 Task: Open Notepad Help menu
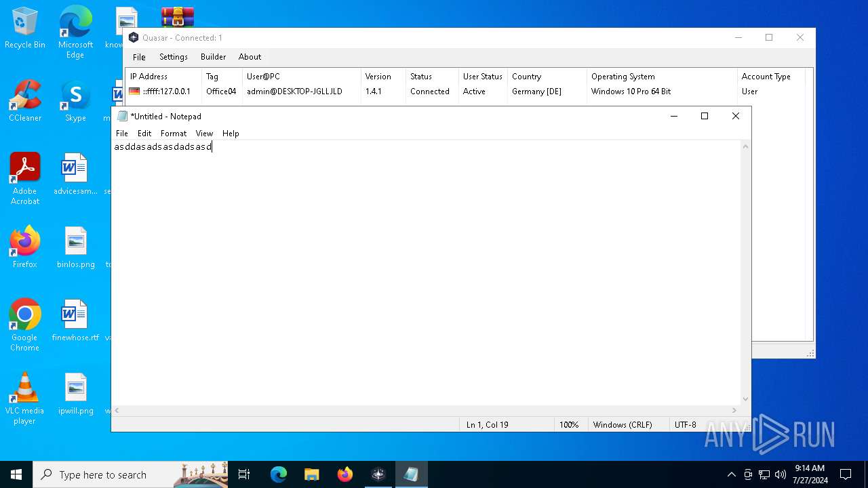[231, 134]
